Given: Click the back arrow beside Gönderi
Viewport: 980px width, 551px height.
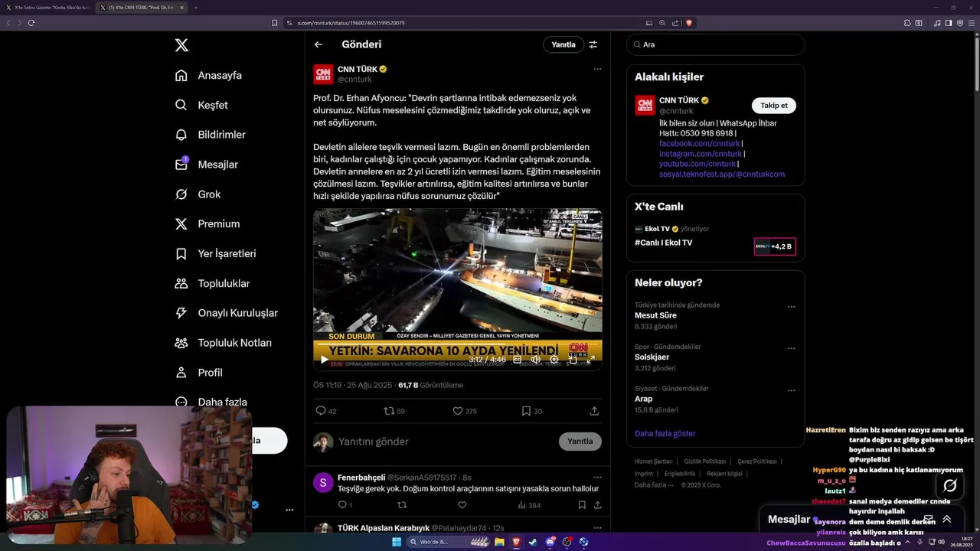Looking at the screenshot, I should pyautogui.click(x=318, y=44).
